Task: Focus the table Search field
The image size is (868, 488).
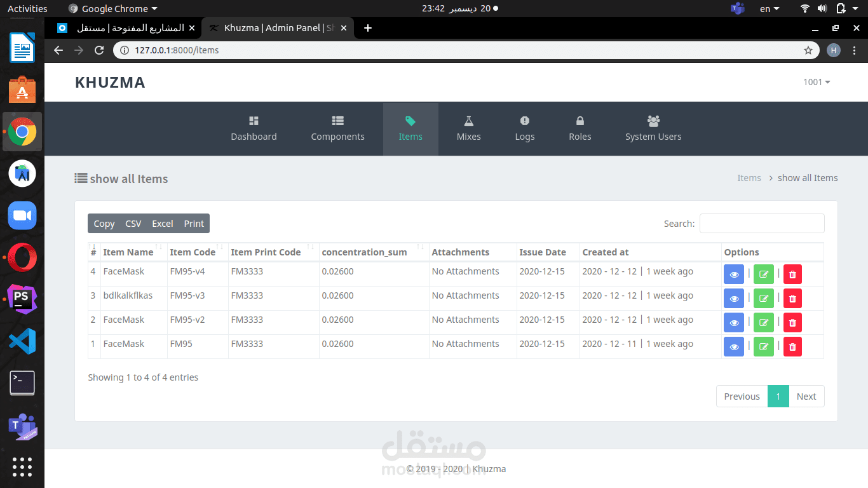Action: (762, 224)
